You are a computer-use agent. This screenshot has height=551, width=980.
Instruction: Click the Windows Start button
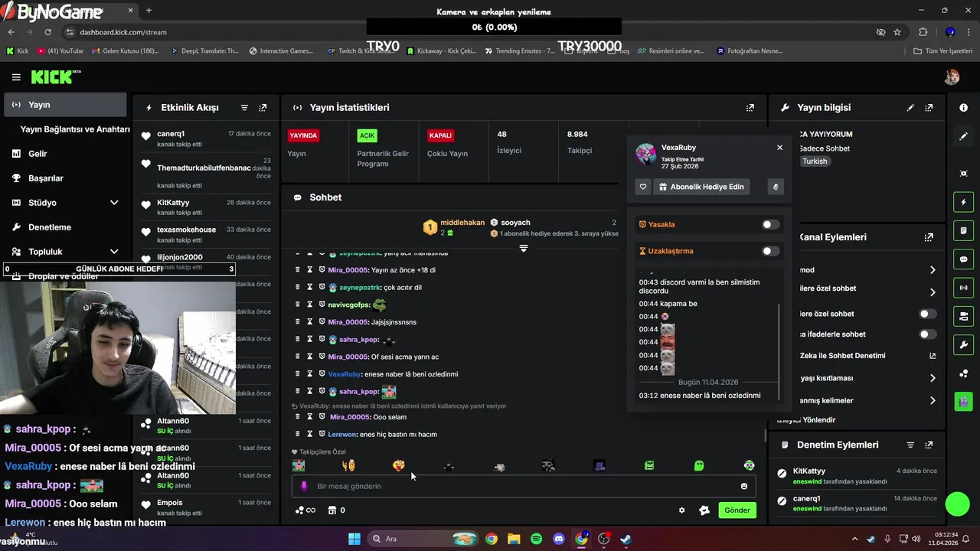tap(354, 539)
